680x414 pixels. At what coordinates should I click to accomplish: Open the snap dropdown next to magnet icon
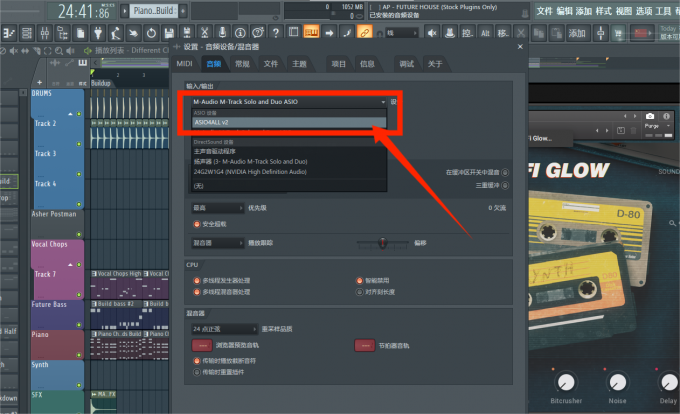pos(402,33)
